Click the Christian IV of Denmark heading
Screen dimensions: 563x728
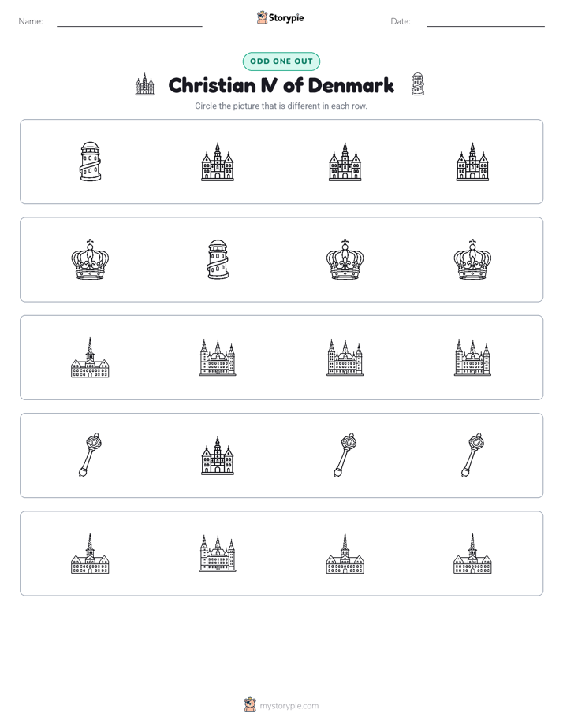coord(281,85)
